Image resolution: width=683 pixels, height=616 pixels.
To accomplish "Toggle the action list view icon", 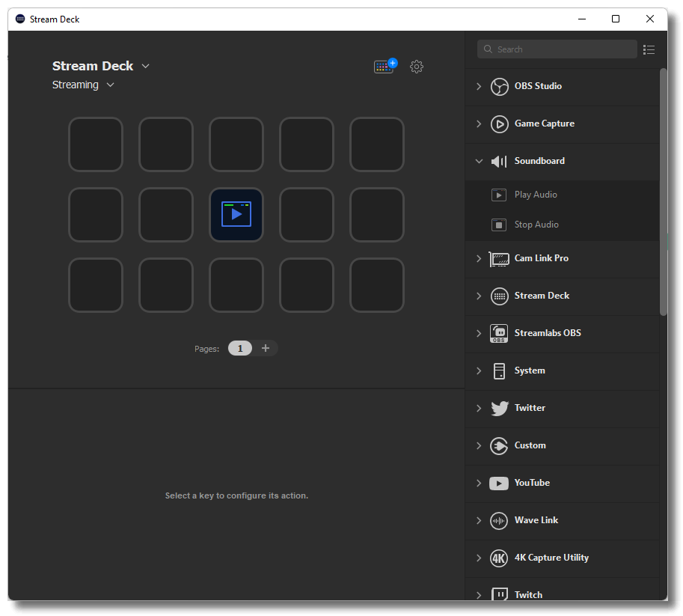I will coord(649,49).
